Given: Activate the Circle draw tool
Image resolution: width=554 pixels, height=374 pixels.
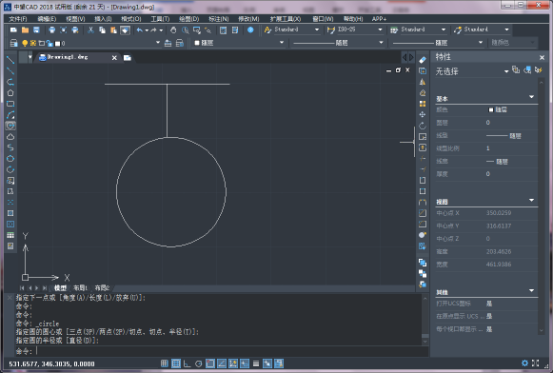Looking at the screenshot, I should coord(10,126).
